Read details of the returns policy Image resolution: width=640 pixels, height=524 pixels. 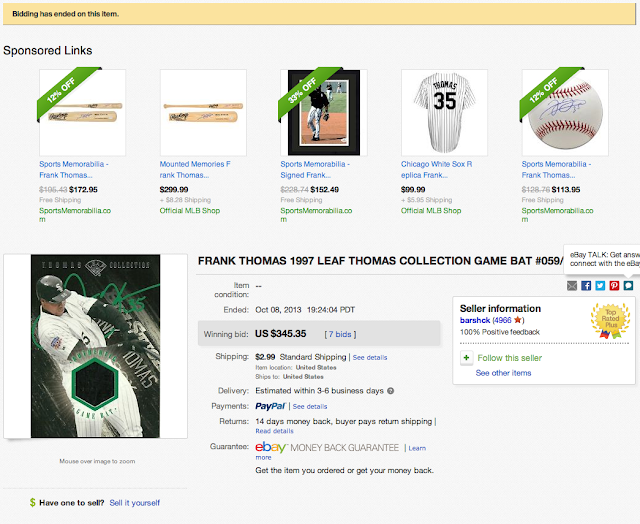(275, 431)
